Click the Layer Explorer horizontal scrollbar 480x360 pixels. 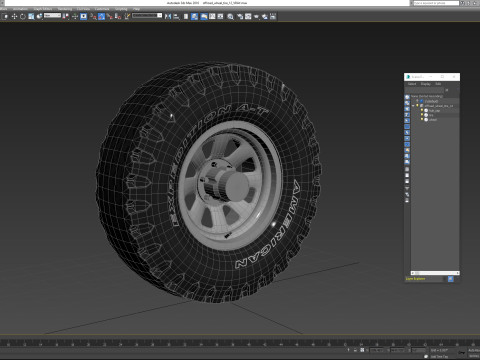click(435, 273)
